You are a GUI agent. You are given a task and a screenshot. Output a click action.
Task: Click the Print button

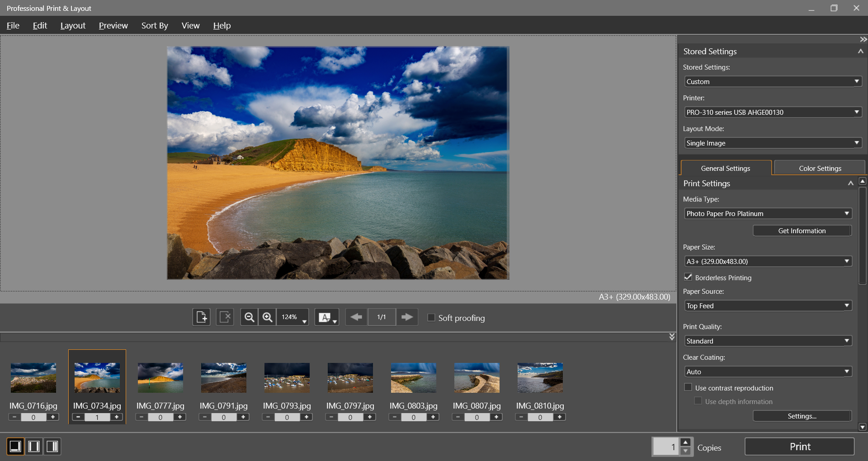(x=799, y=447)
